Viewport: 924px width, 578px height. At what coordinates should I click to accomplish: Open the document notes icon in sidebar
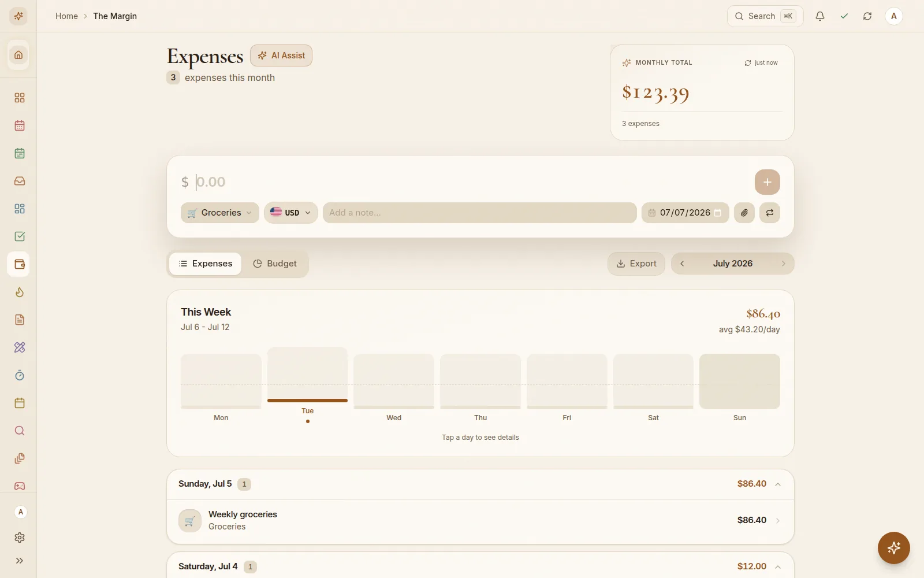click(x=20, y=320)
